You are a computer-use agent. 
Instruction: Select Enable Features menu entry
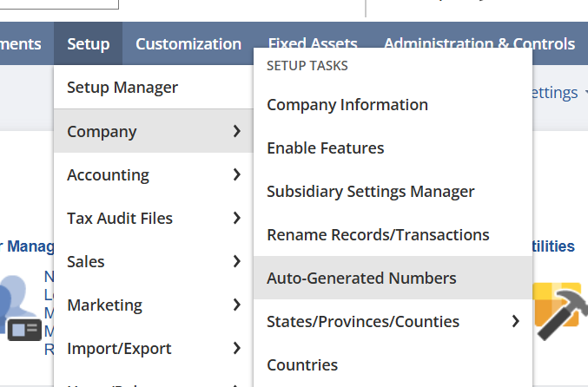(x=326, y=148)
